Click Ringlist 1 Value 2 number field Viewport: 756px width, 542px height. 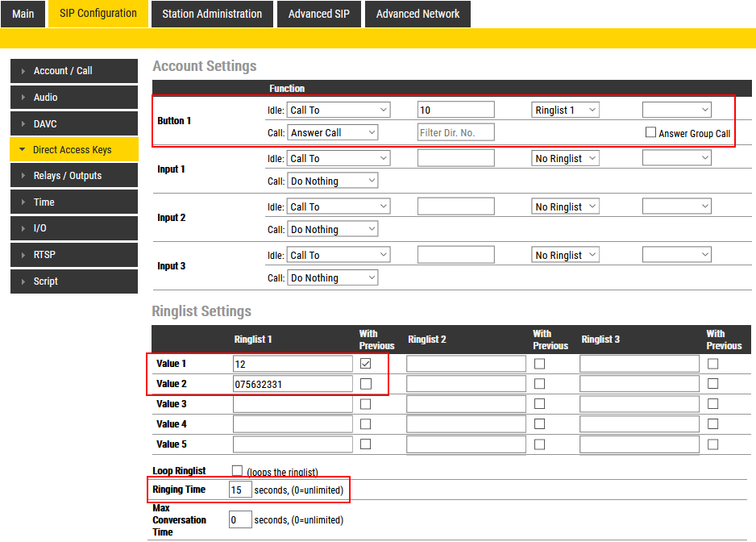(x=293, y=384)
